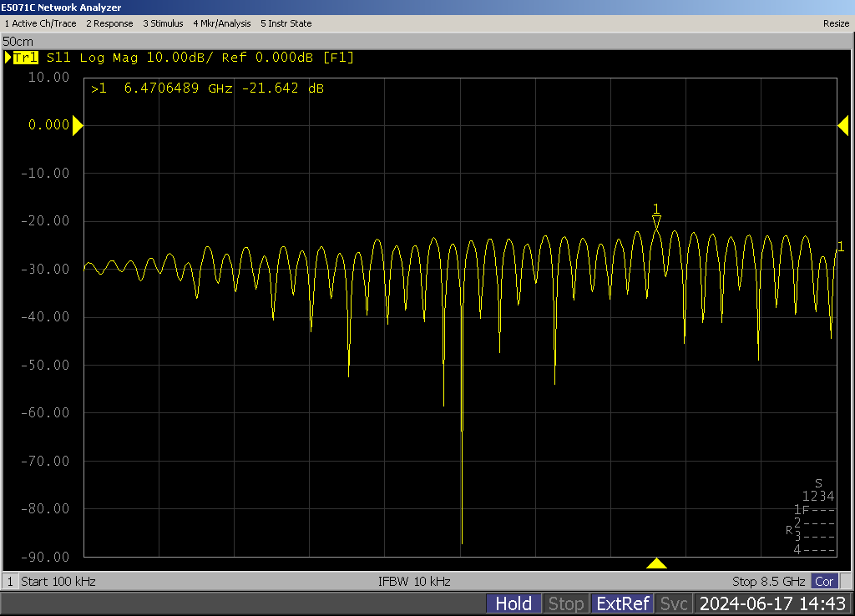This screenshot has height=616, width=855.
Task: Click the IFBW 10 kHz setting
Action: (414, 581)
